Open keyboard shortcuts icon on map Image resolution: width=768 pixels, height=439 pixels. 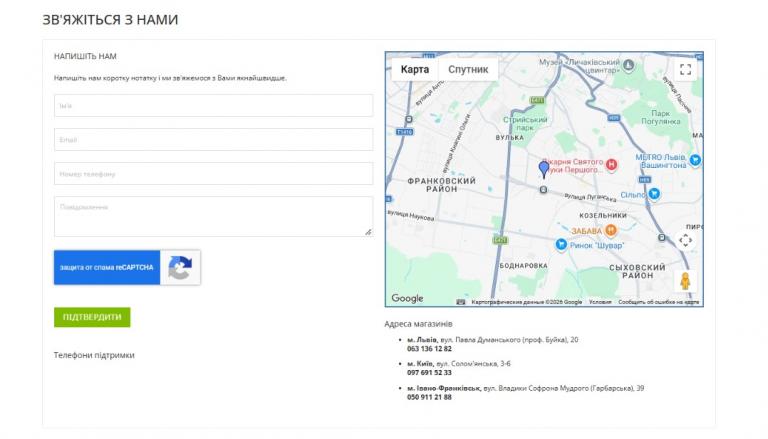click(460, 302)
